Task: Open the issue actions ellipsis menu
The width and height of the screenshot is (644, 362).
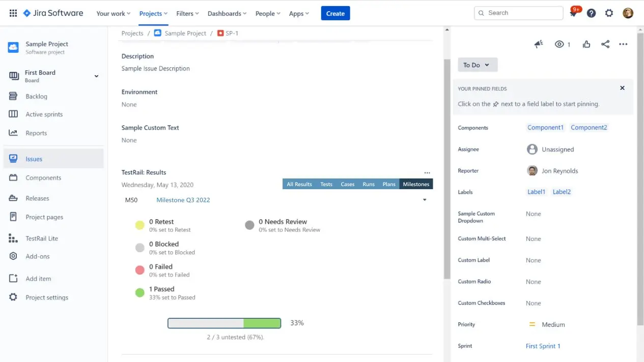Action: (623, 44)
